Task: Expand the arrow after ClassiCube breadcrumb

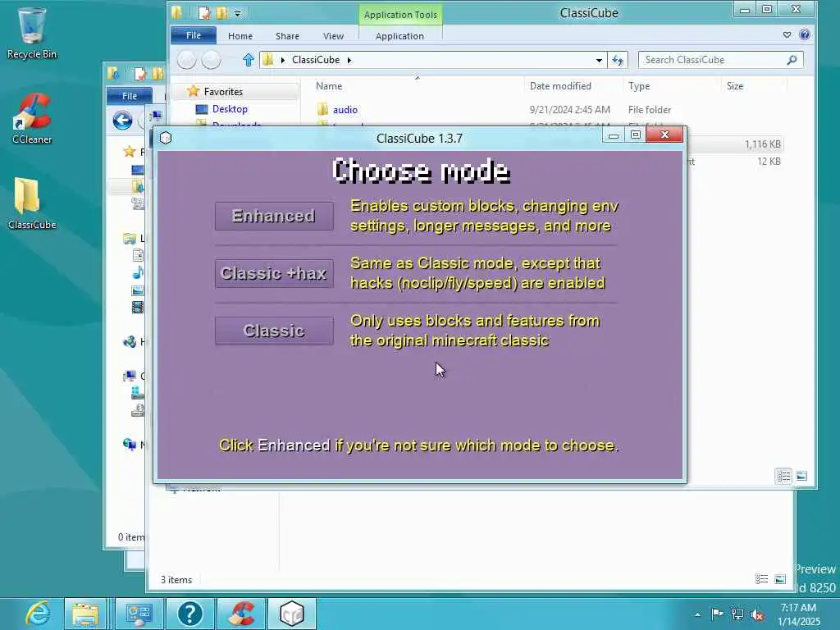Action: [349, 60]
